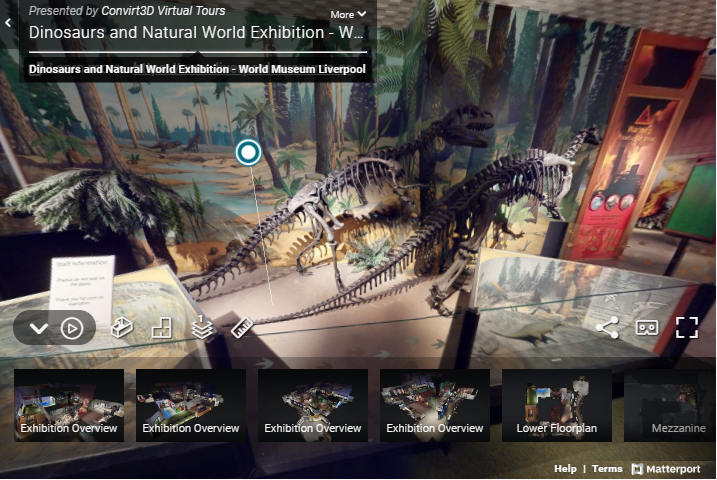
Task: Open the Mattertag circle near the dinosaur
Action: point(247,152)
